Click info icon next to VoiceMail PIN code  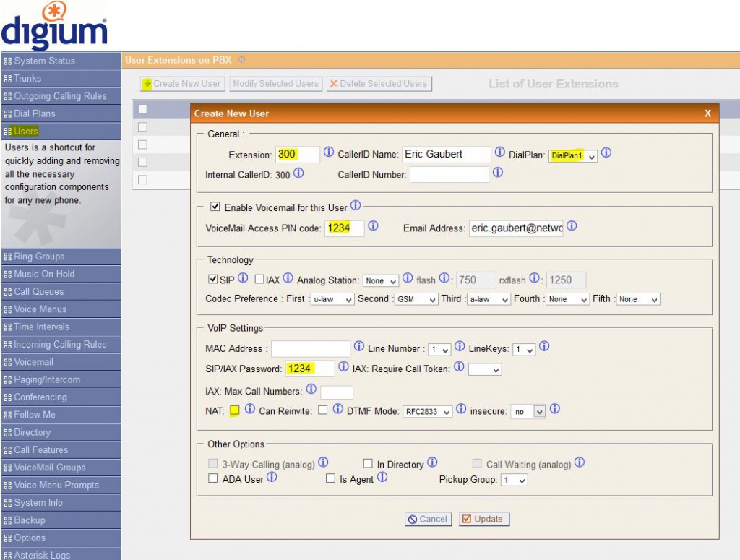[373, 226]
